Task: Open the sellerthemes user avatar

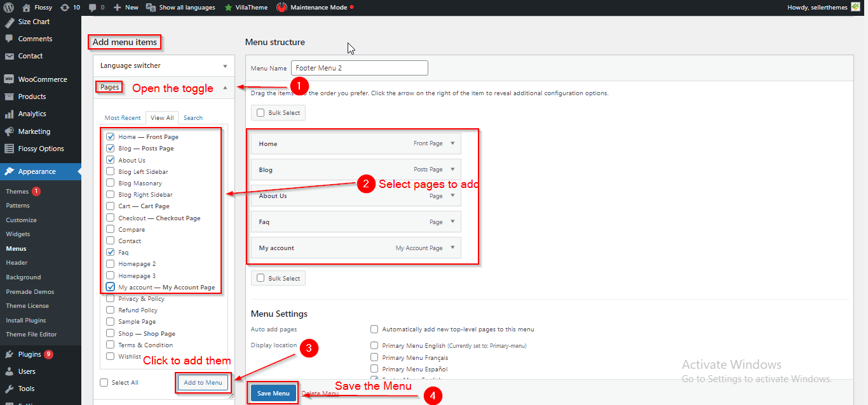Action: pyautogui.click(x=855, y=7)
